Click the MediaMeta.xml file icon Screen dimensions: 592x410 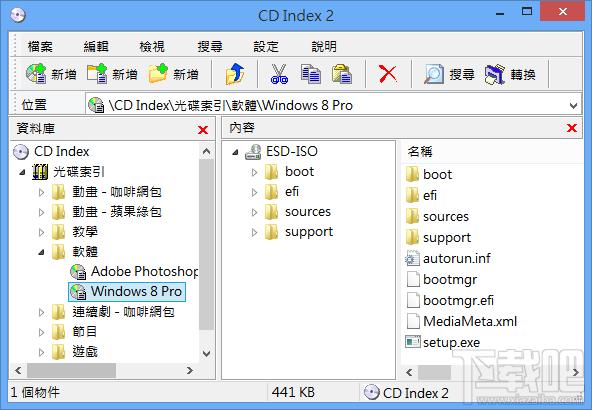pyautogui.click(x=413, y=321)
